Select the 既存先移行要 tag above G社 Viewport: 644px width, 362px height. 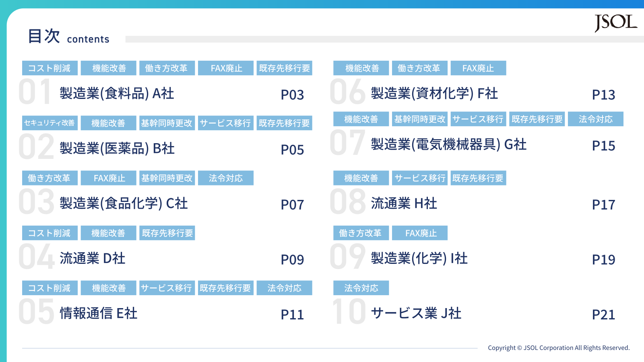pos(537,119)
